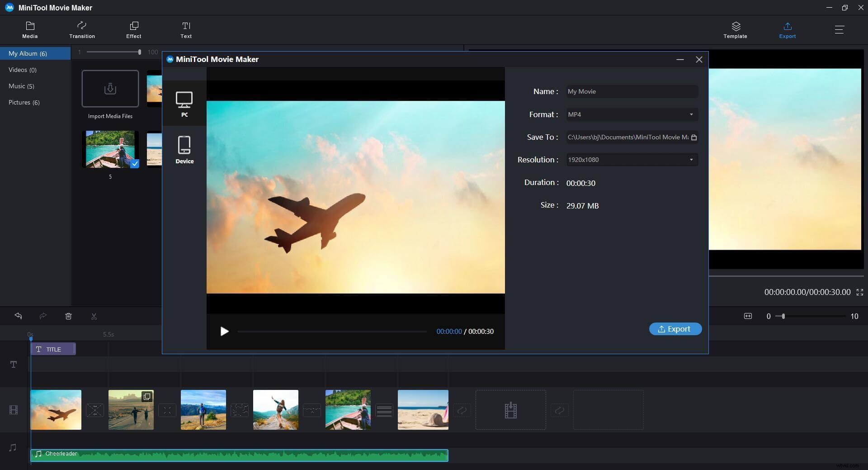
Task: Split the clip with the scissors icon
Action: click(x=94, y=316)
